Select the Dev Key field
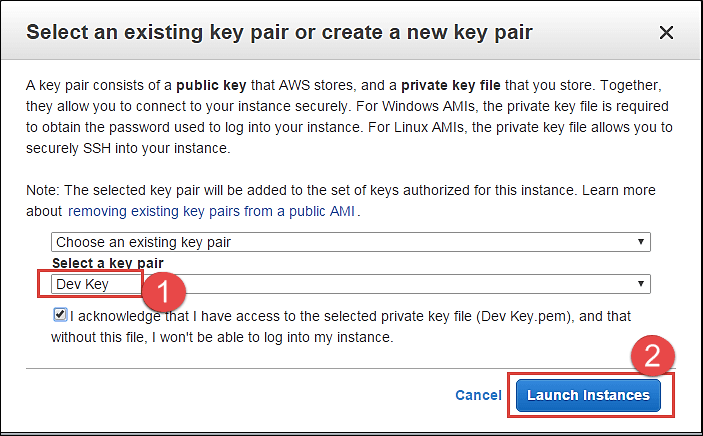 [x=97, y=284]
